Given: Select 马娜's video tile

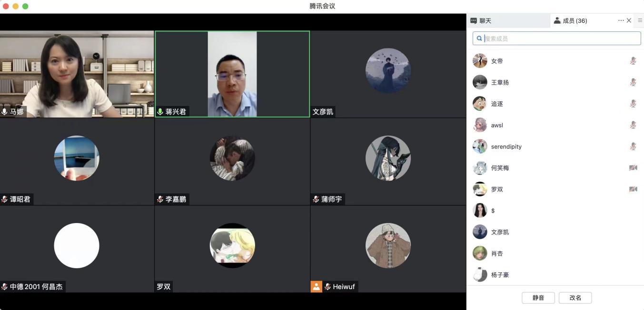Looking at the screenshot, I should point(77,74).
